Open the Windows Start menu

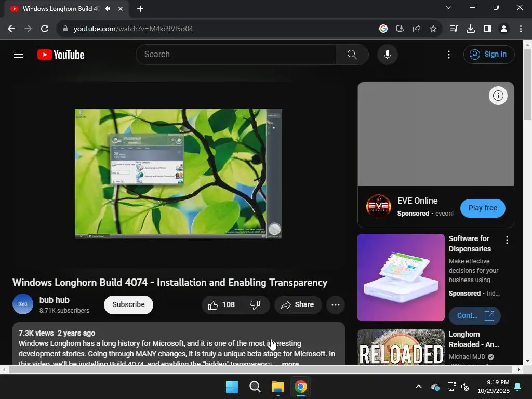(x=232, y=387)
